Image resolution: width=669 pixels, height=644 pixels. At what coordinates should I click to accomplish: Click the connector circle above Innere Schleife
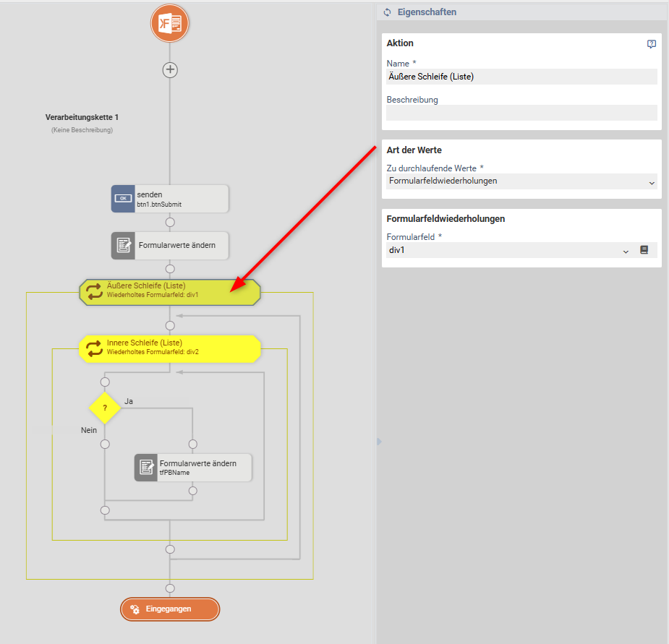(x=170, y=326)
